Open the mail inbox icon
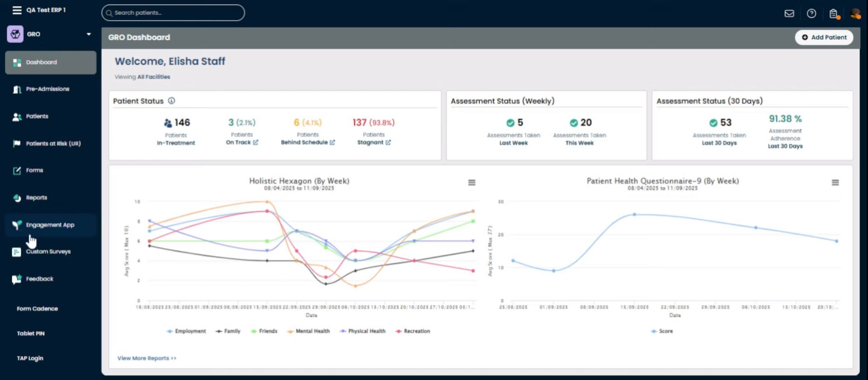The height and width of the screenshot is (380, 868). [x=789, y=14]
